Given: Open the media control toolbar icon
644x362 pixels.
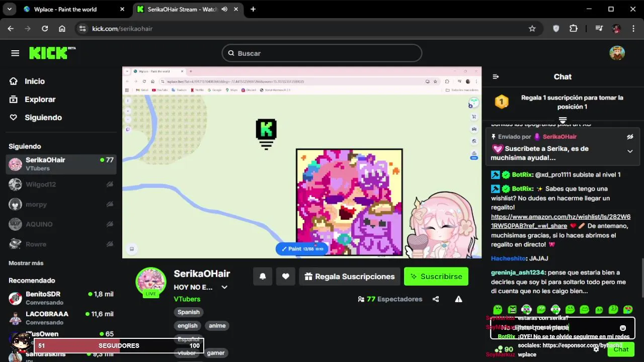Looking at the screenshot, I should pos(599,29).
